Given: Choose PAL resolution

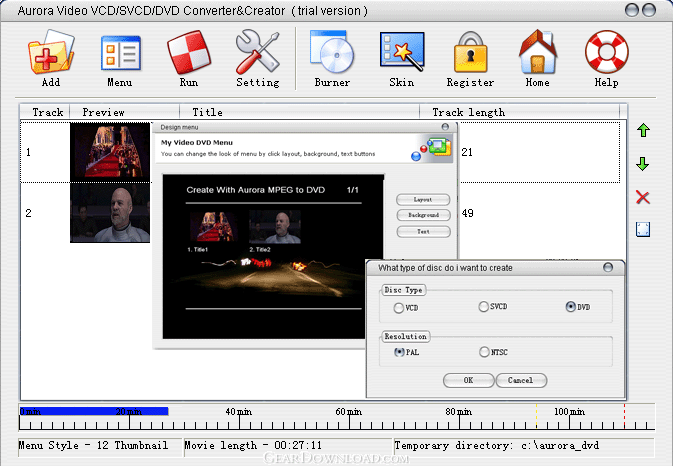Looking at the screenshot, I should [406, 352].
